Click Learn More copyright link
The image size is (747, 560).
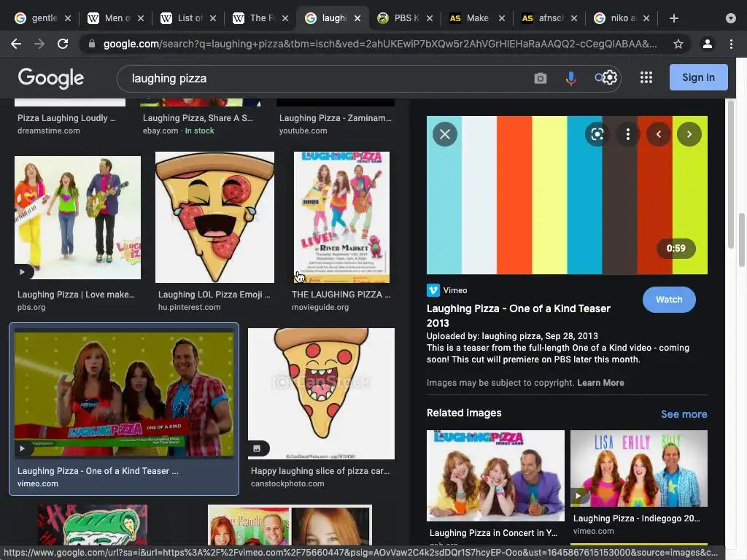pyautogui.click(x=600, y=383)
